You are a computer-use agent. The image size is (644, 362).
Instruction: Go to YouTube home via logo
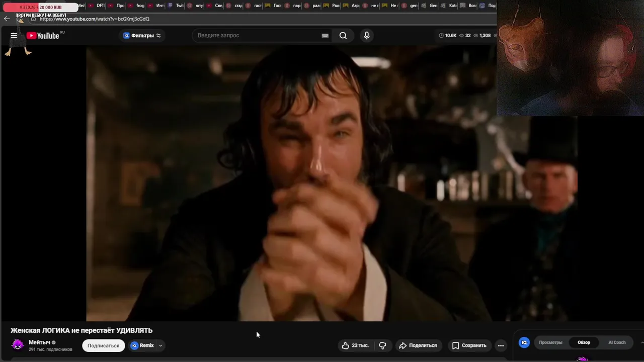pyautogui.click(x=43, y=36)
